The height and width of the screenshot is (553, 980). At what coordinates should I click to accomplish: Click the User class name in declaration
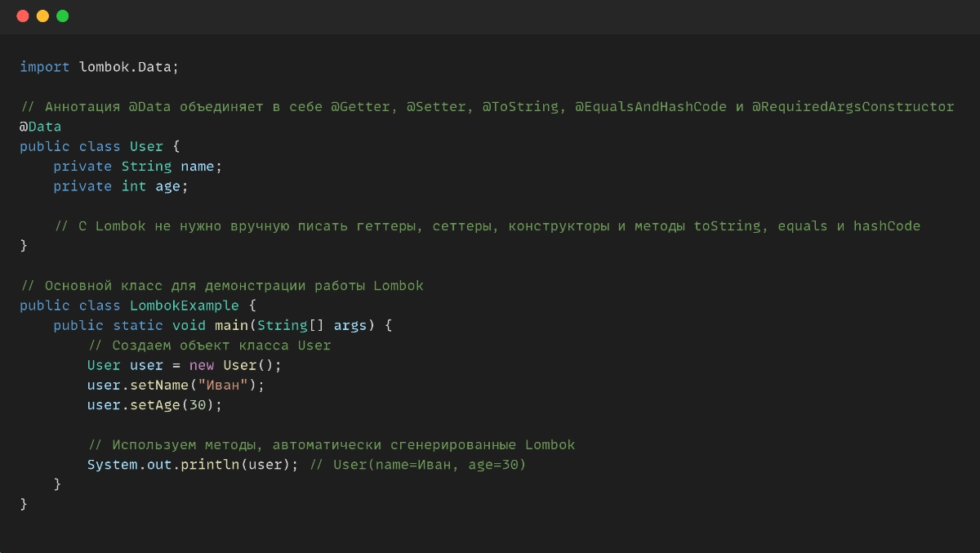[x=147, y=146]
